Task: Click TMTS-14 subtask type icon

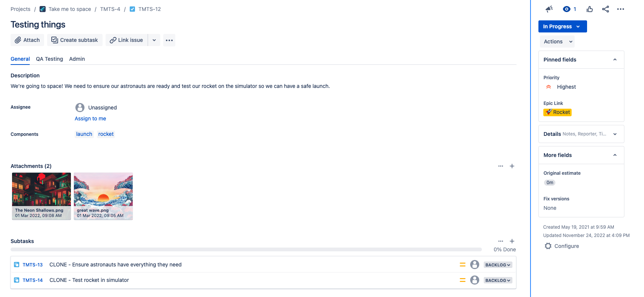Action: [x=17, y=280]
